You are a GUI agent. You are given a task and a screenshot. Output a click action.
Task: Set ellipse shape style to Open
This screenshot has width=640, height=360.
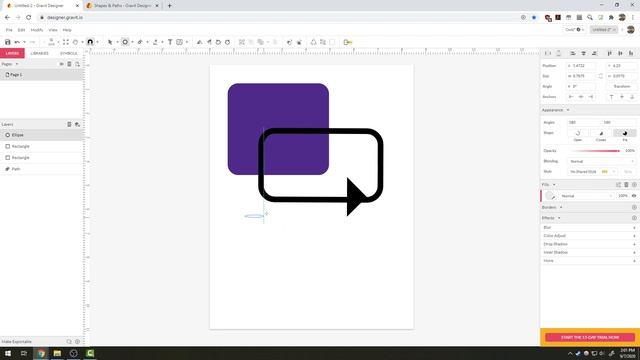578,133
